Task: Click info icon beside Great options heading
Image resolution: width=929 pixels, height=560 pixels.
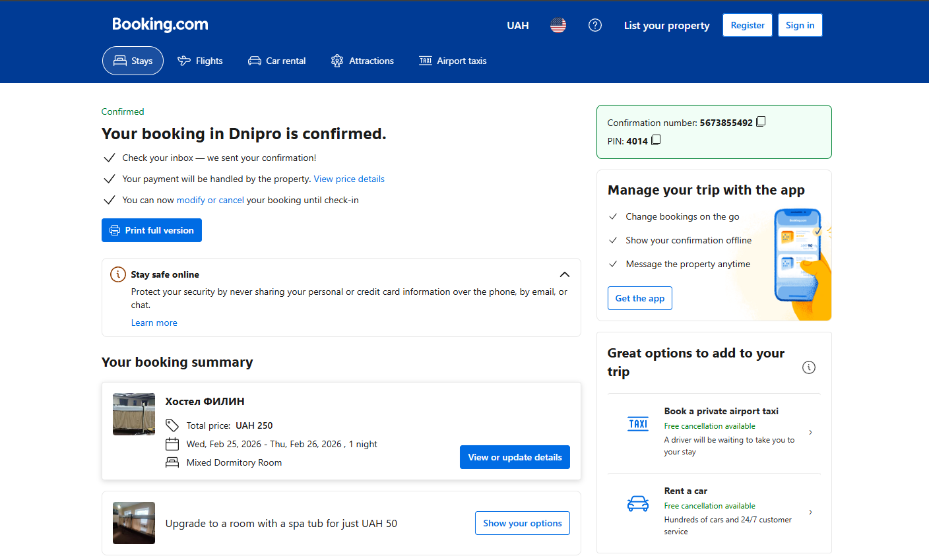Action: [x=809, y=367]
